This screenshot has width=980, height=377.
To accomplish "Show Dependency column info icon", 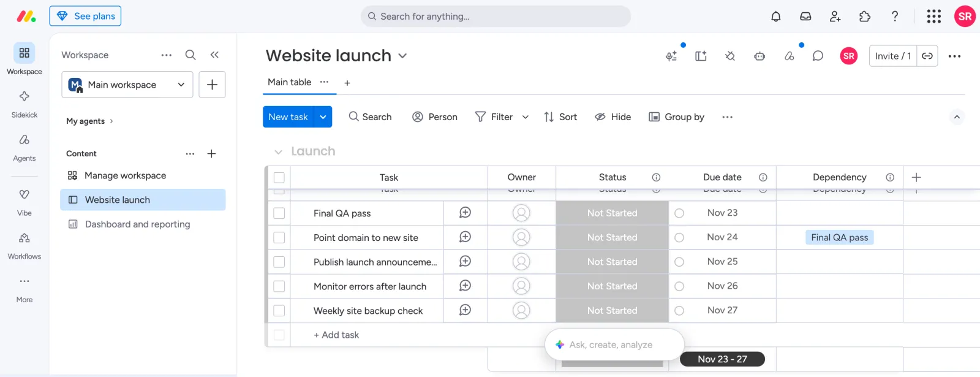I will [890, 177].
